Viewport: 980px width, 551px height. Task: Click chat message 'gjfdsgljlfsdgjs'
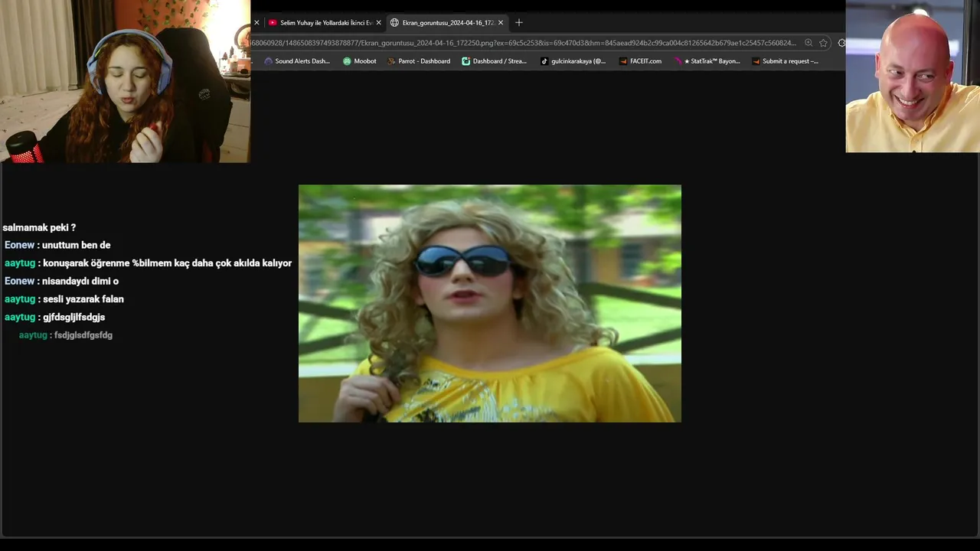[74, 317]
